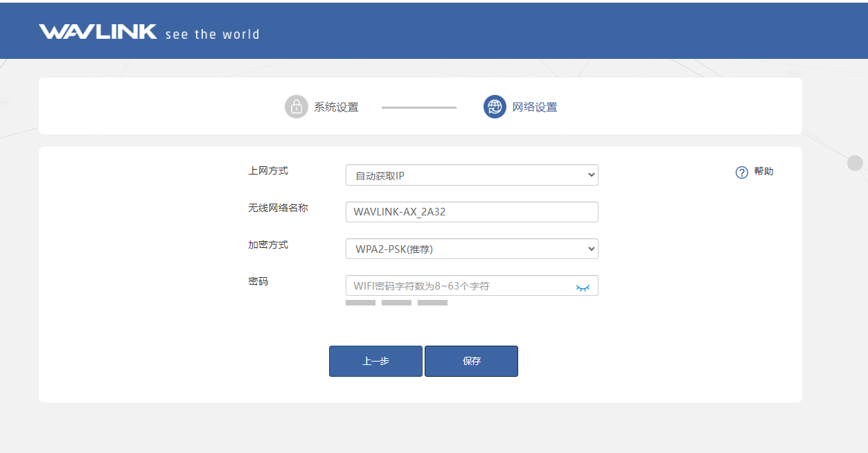Click the 系统设置 step label

click(x=336, y=107)
